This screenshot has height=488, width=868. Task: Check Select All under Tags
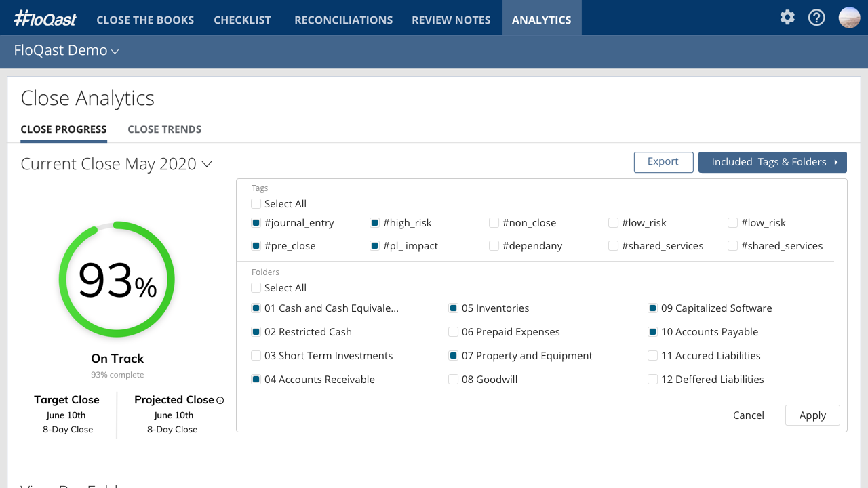click(x=256, y=203)
